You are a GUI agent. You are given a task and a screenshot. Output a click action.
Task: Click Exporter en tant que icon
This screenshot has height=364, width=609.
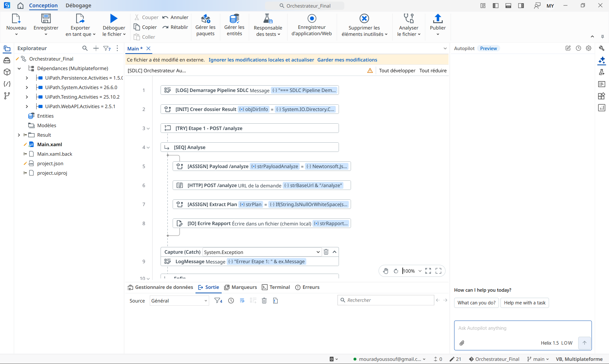point(80,19)
